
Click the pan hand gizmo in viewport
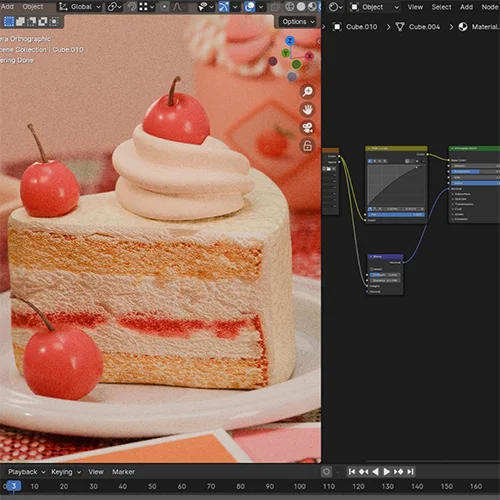(x=307, y=109)
